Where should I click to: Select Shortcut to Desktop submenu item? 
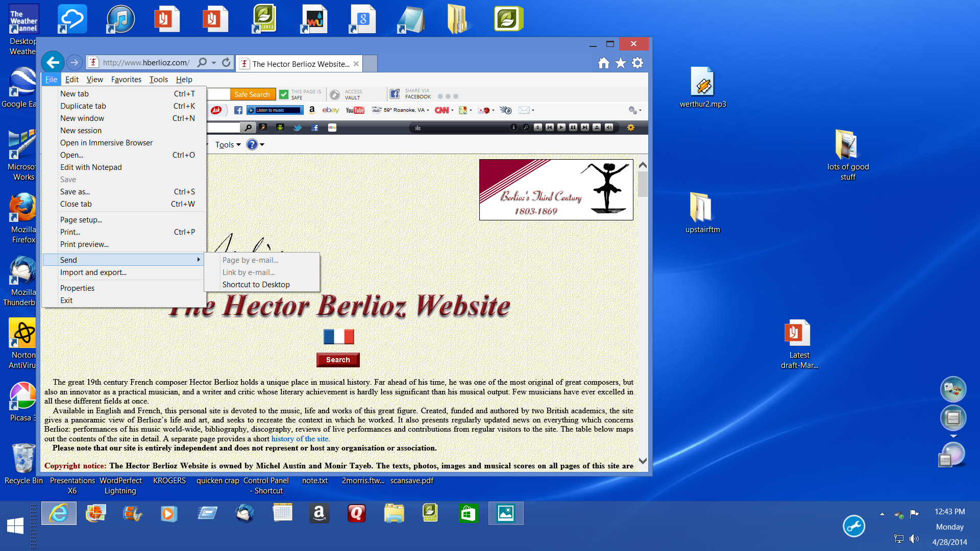(256, 285)
